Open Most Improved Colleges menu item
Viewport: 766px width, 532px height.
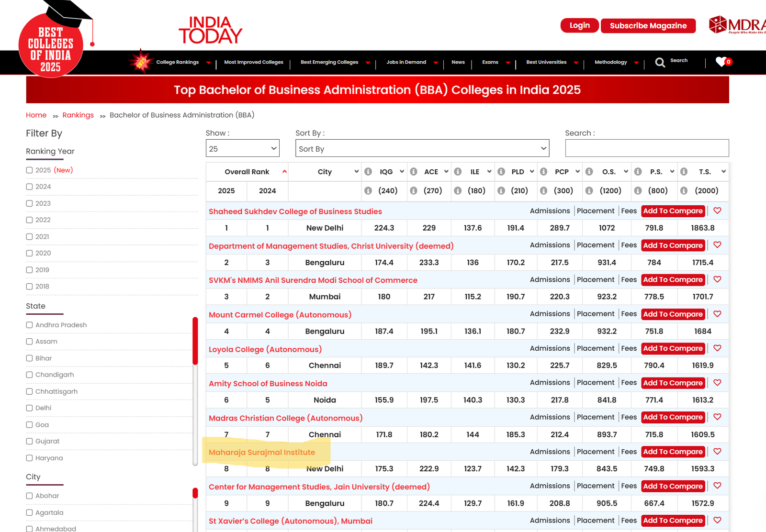(x=254, y=62)
